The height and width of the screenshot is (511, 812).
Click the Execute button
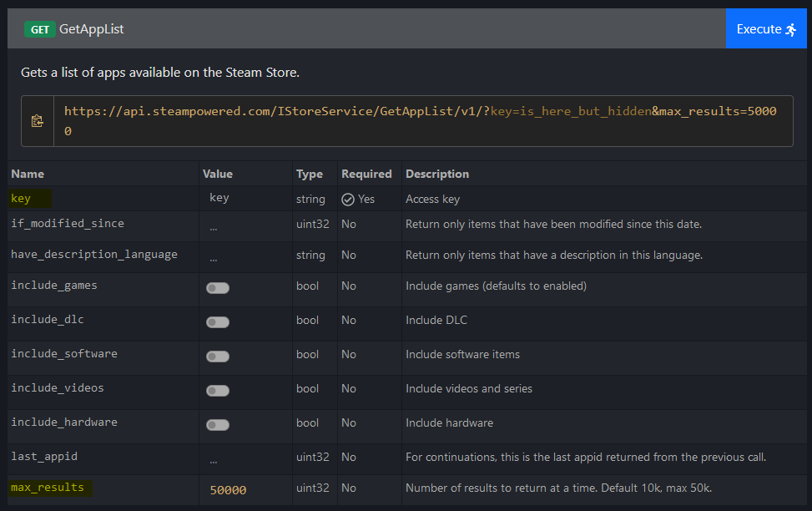[767, 29]
